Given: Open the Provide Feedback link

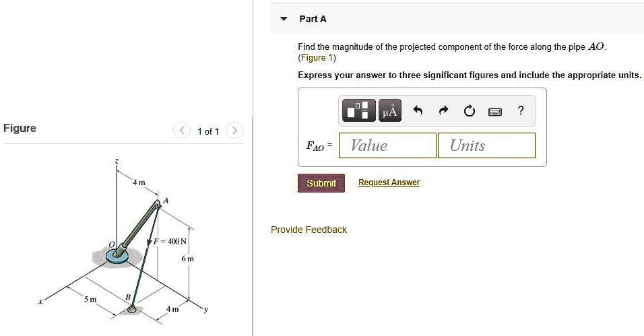Looking at the screenshot, I should point(309,230).
